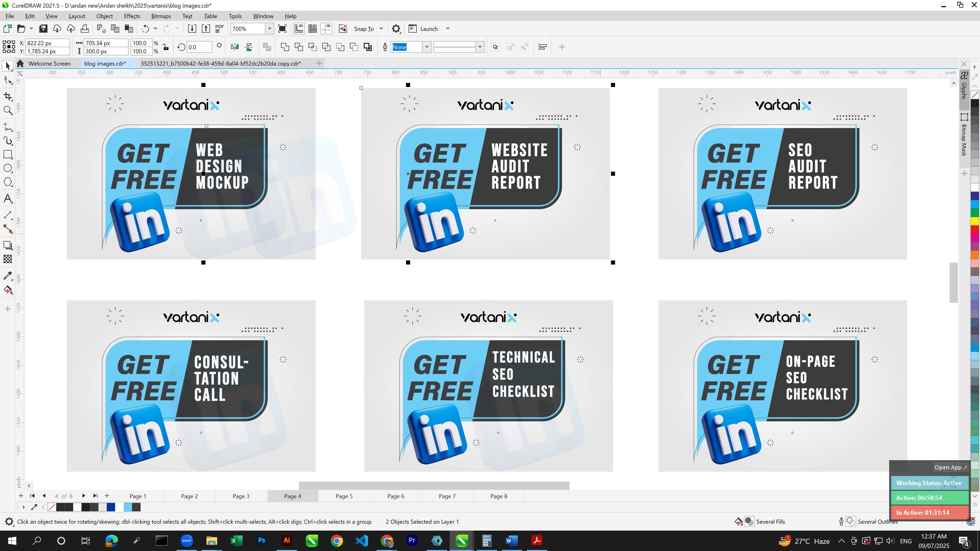980x551 pixels.
Task: Open Adobe Illustrator from the taskbar
Action: [x=286, y=540]
